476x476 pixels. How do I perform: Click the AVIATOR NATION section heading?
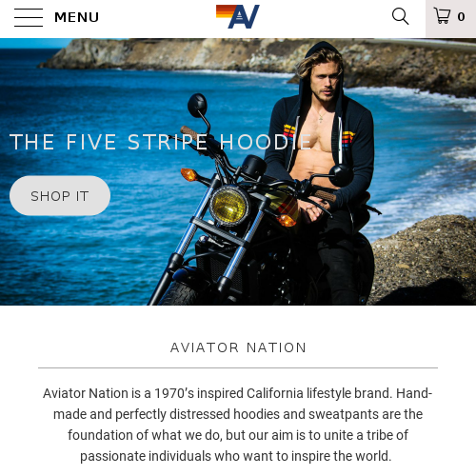[x=238, y=347]
